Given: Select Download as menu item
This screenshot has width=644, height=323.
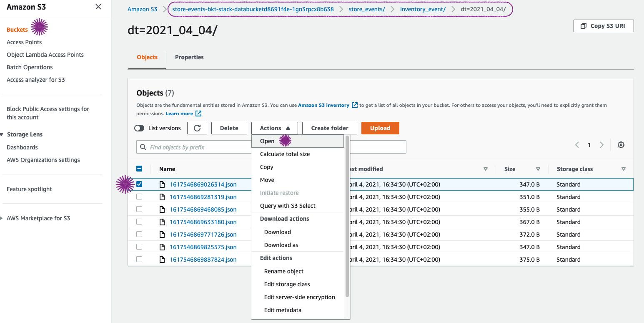Looking at the screenshot, I should [298, 245].
